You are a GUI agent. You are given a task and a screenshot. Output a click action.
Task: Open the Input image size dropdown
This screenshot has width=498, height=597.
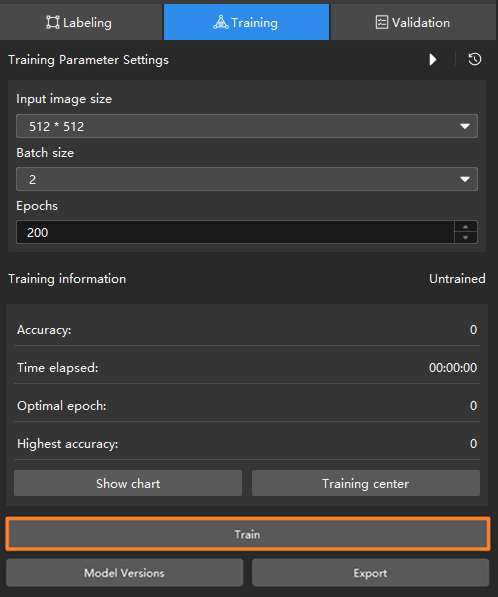pos(247,126)
